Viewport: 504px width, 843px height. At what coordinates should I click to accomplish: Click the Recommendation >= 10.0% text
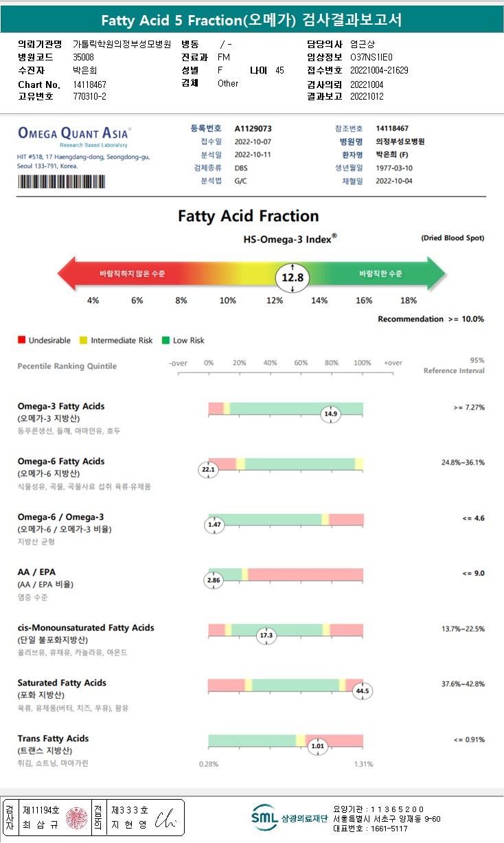pyautogui.click(x=431, y=319)
